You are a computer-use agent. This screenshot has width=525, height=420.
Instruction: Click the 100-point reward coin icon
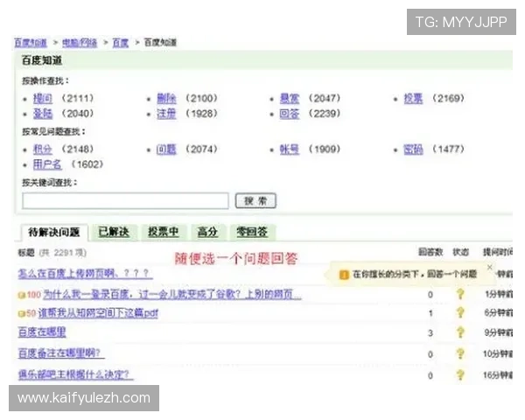pyautogui.click(x=21, y=295)
